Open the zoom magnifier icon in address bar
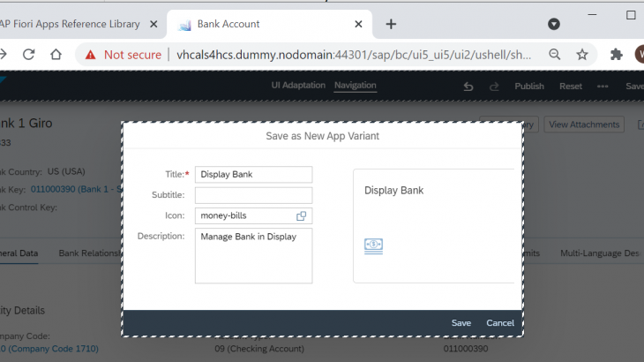The height and width of the screenshot is (362, 644). [555, 54]
